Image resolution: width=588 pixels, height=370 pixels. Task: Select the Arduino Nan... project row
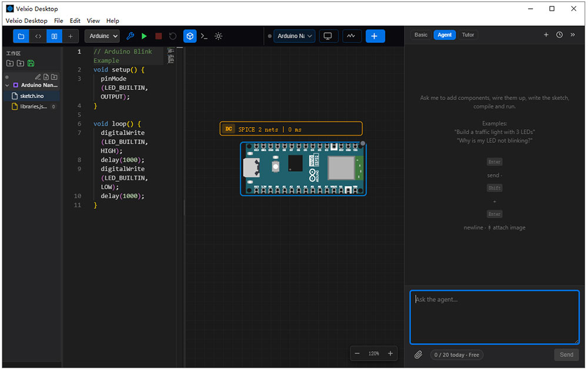(32, 85)
